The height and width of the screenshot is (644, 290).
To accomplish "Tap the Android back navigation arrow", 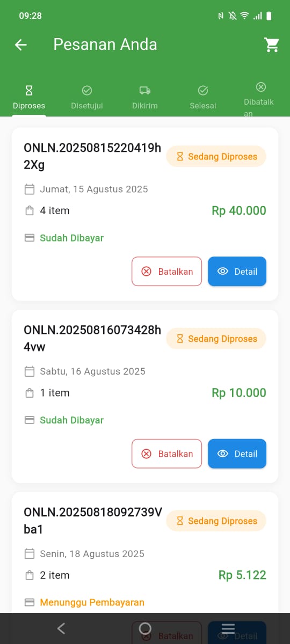I will (x=61, y=628).
